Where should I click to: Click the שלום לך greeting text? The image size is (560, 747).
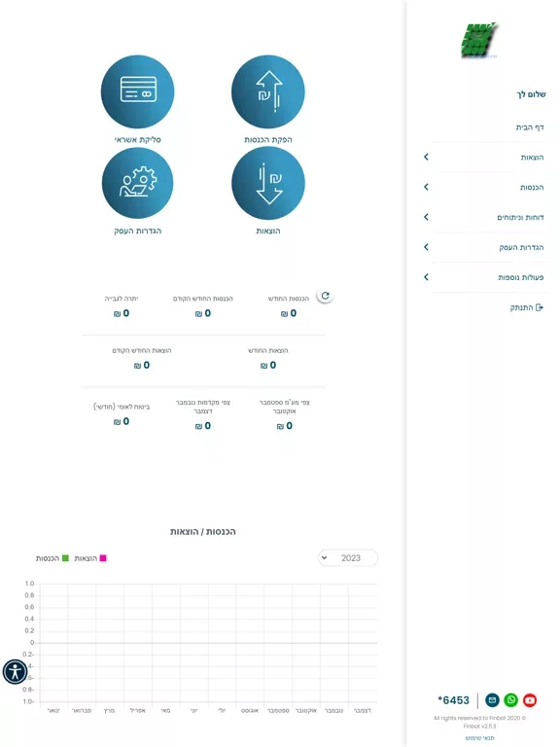coord(531,94)
